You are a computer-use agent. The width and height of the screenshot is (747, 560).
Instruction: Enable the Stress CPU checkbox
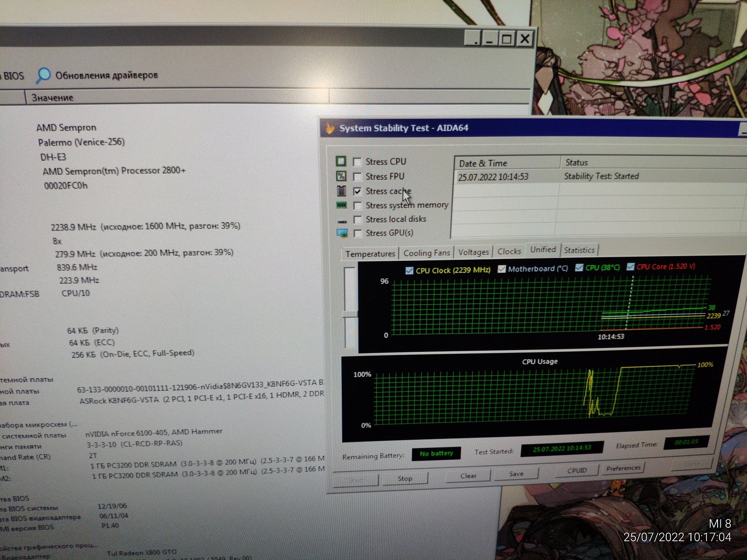point(357,162)
